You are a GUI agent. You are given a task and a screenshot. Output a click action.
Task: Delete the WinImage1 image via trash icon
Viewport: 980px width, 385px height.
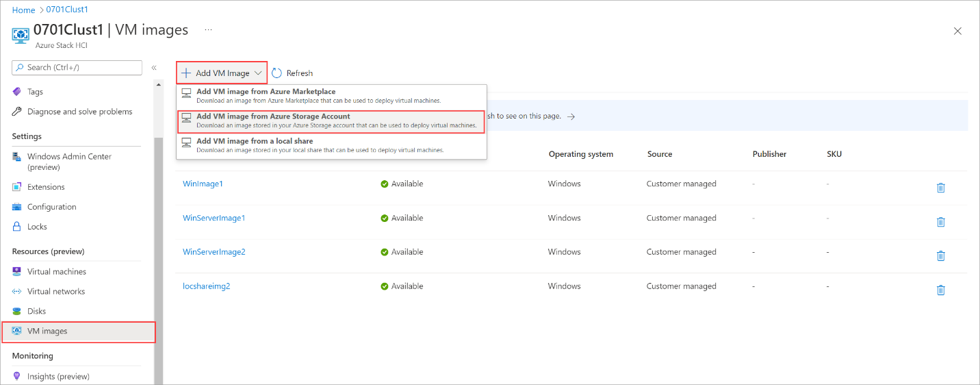coord(940,187)
